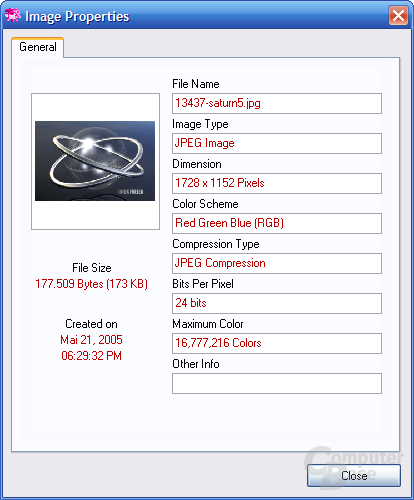Click the creation time 06:29:32 PM

point(91,356)
